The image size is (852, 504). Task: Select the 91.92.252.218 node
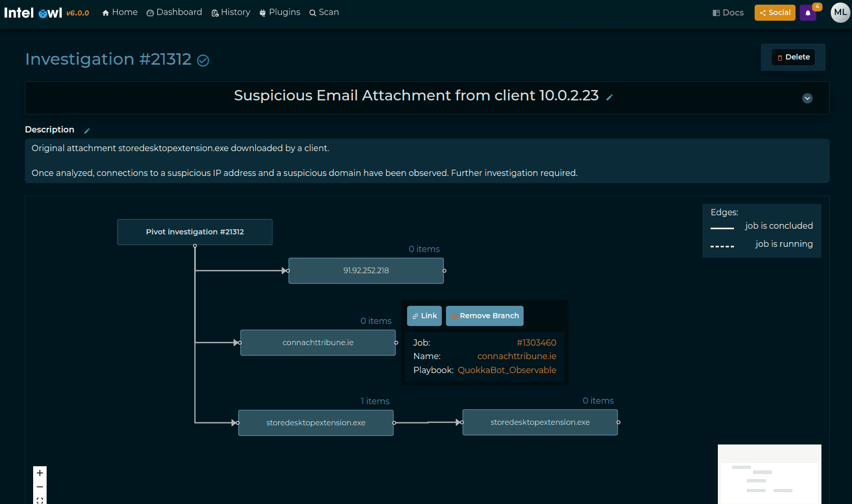click(x=366, y=271)
